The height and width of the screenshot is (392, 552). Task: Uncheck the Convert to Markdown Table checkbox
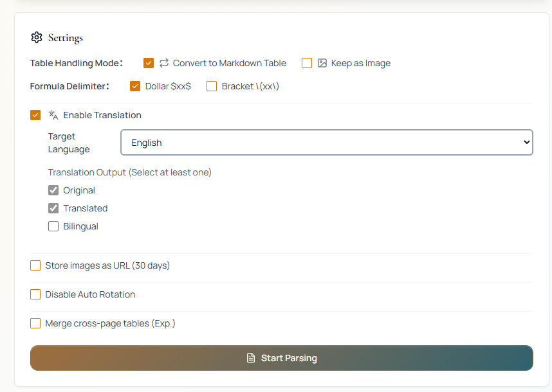[x=149, y=63]
